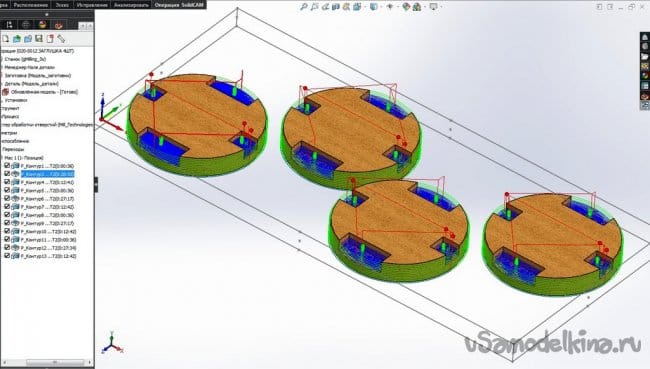Select the Заготовка (Модель_заготовки) tree item
Image resolution: width=650 pixels, height=369 pixels.
click(37, 75)
